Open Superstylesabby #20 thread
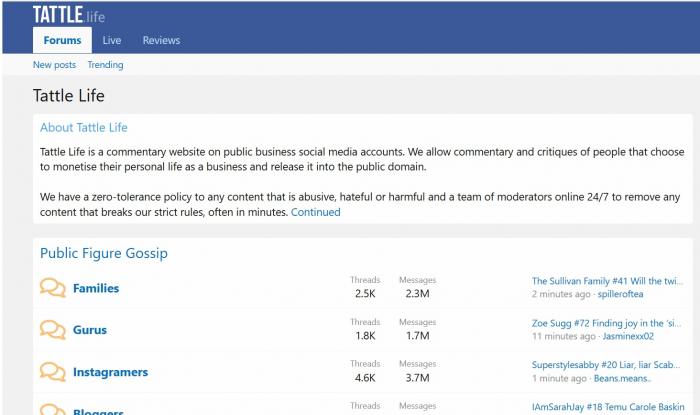This screenshot has height=415, width=700. [606, 365]
